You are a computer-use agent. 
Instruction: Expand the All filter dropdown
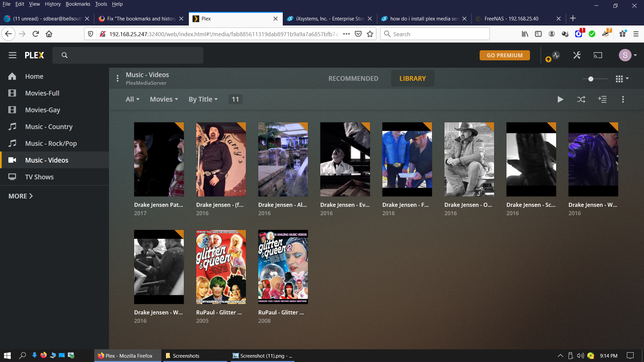click(x=132, y=99)
